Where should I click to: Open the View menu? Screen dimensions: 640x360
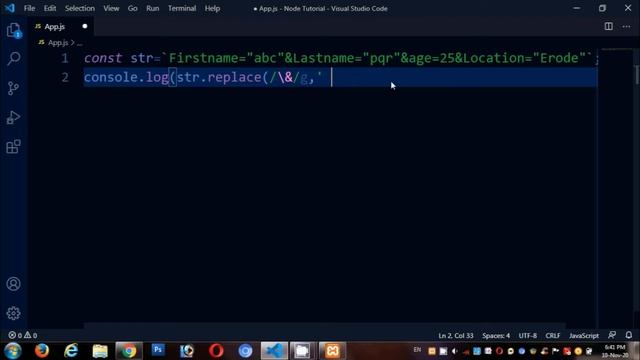(x=111, y=8)
